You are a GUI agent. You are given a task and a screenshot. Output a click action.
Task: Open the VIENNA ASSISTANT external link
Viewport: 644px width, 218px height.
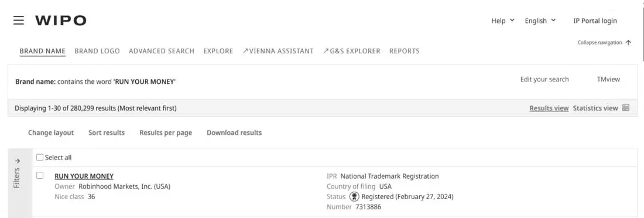(278, 51)
